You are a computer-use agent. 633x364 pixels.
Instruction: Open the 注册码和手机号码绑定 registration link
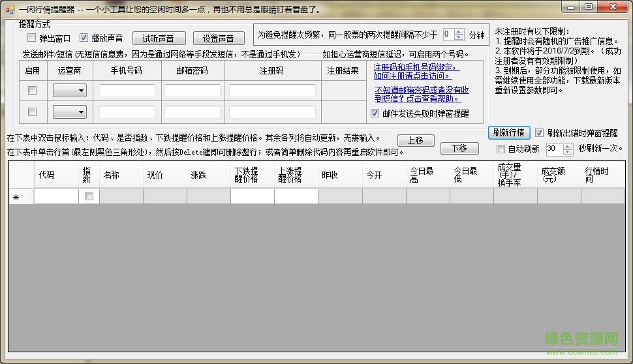pyautogui.click(x=416, y=71)
